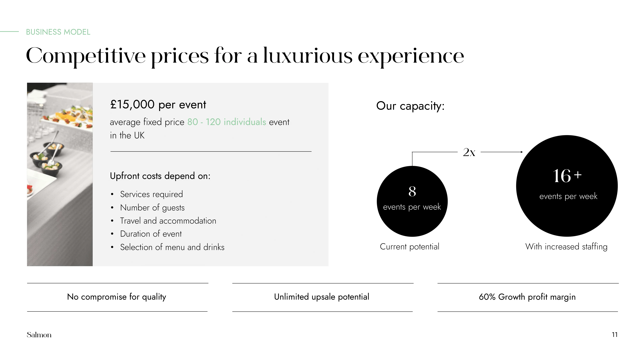Select the Selection of menu and drinks bullet
This screenshot has height=362, width=644.
(x=172, y=247)
